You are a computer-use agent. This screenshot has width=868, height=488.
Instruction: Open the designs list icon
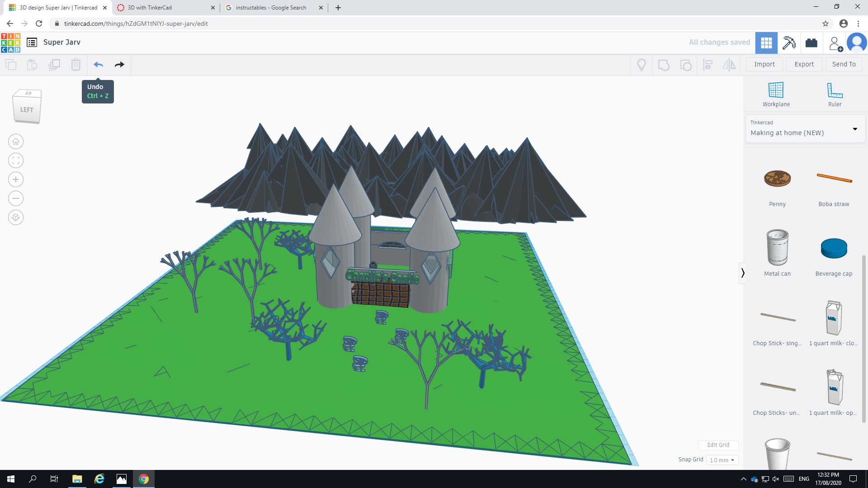(x=32, y=42)
